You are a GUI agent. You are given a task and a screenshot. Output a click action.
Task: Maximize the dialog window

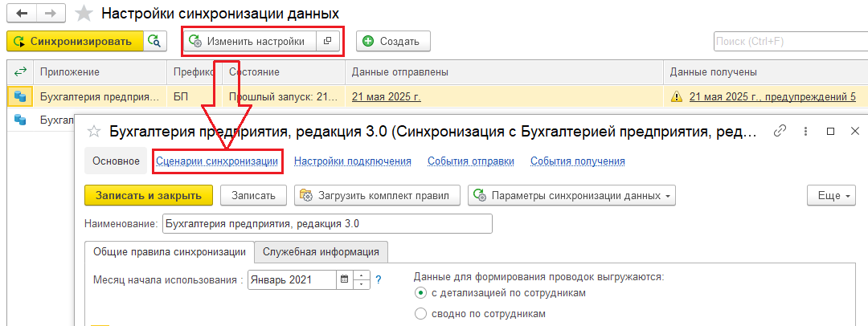(830, 131)
